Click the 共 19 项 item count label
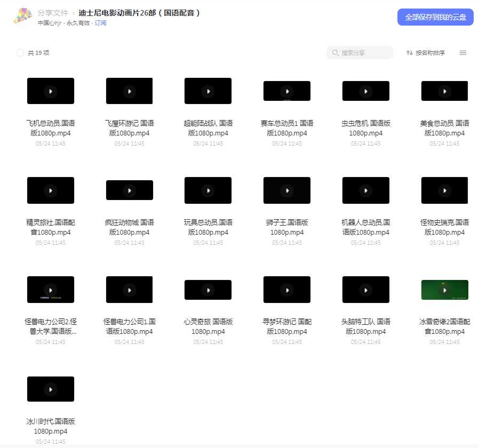The width and height of the screenshot is (479, 448). pos(38,53)
